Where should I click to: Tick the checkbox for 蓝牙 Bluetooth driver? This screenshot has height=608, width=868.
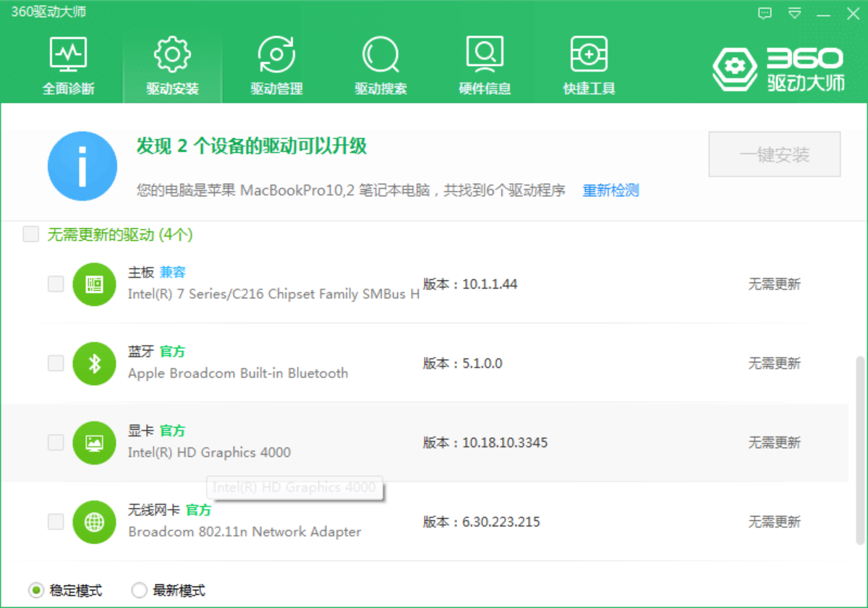[56, 363]
